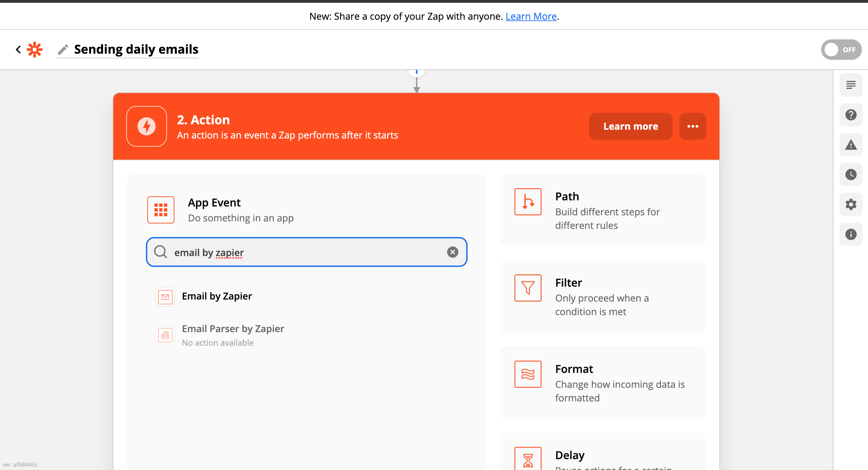Choose the Filter step option
868x470 pixels.
click(x=603, y=296)
